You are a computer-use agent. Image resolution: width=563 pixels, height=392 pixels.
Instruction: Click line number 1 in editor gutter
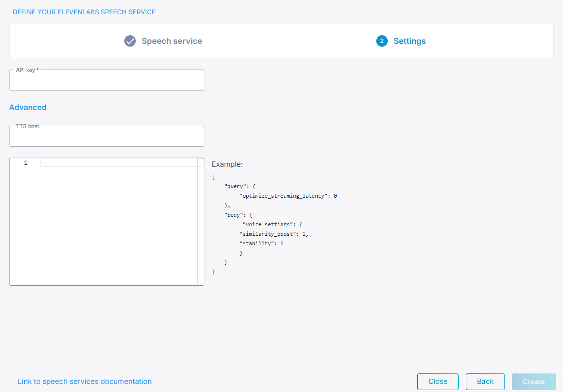(x=26, y=163)
